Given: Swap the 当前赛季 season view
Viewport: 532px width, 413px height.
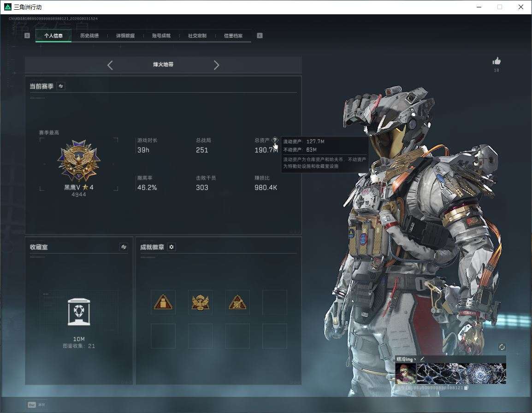Looking at the screenshot, I should click(x=61, y=86).
